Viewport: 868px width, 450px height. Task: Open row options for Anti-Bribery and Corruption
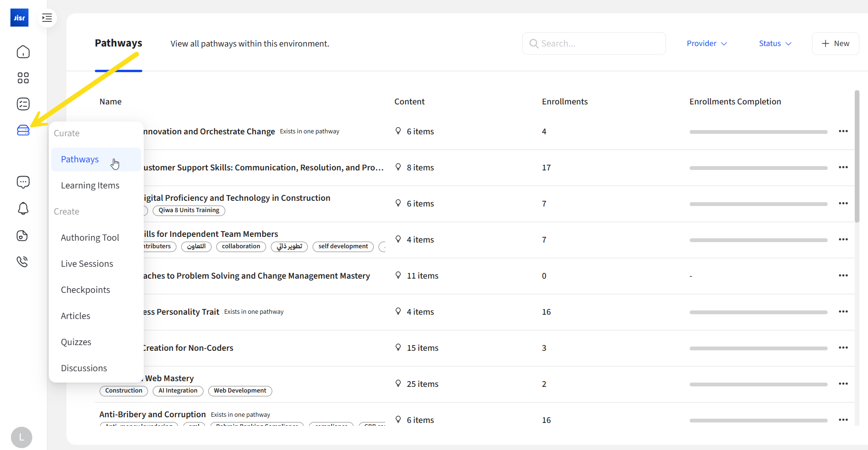pos(843,420)
